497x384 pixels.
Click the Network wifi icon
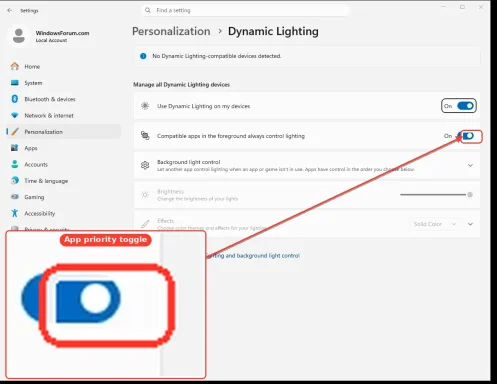pyautogui.click(x=15, y=115)
